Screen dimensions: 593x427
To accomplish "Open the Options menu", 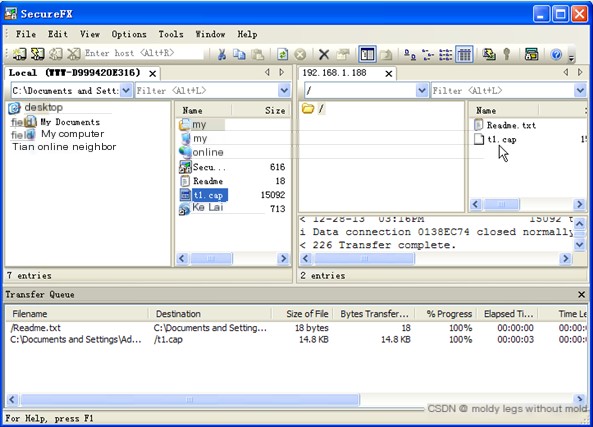I will point(129,34).
